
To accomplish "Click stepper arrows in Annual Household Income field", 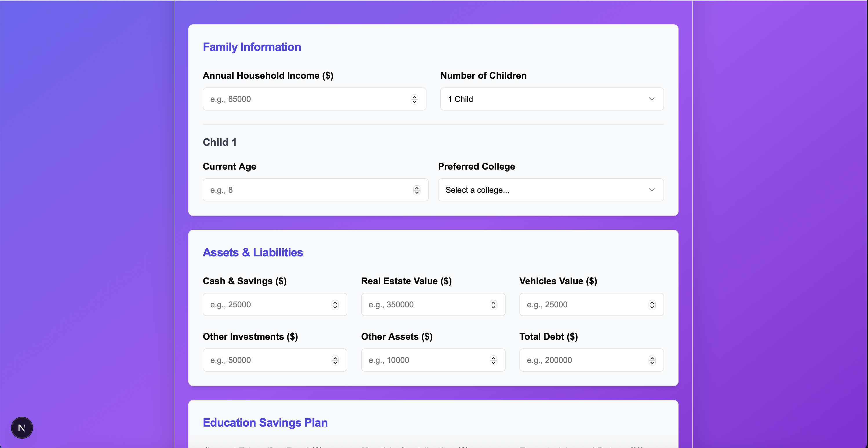I will [x=415, y=99].
